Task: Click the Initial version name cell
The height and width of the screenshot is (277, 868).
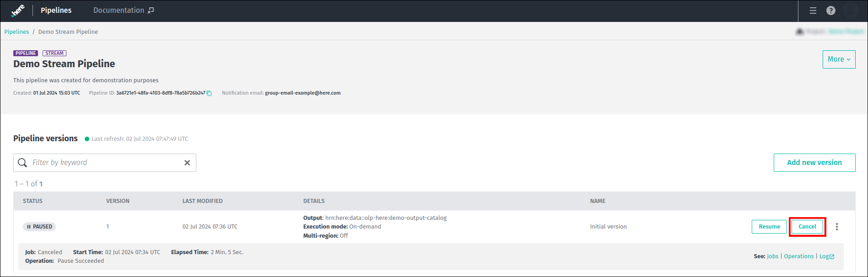Action: click(608, 227)
